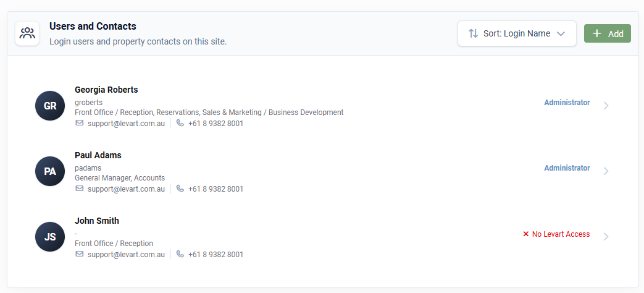Click the envelope icon in John Smith row

(x=79, y=254)
